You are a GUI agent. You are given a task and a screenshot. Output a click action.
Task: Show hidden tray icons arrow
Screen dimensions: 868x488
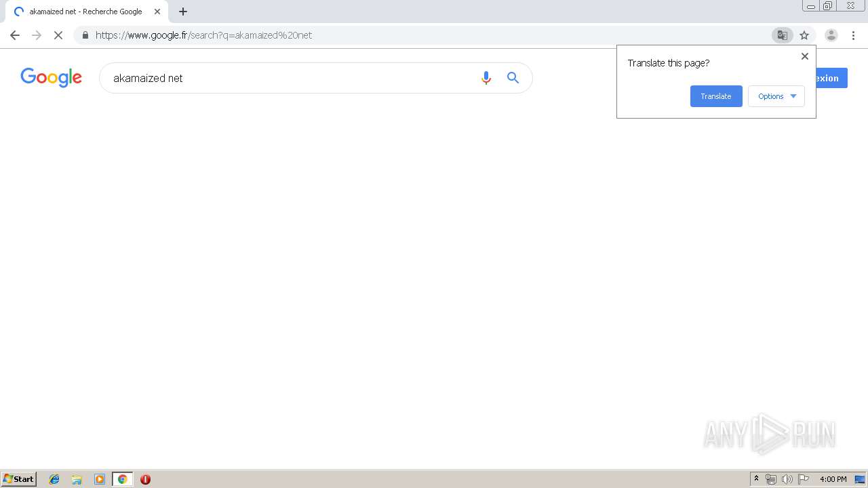pyautogui.click(x=757, y=479)
